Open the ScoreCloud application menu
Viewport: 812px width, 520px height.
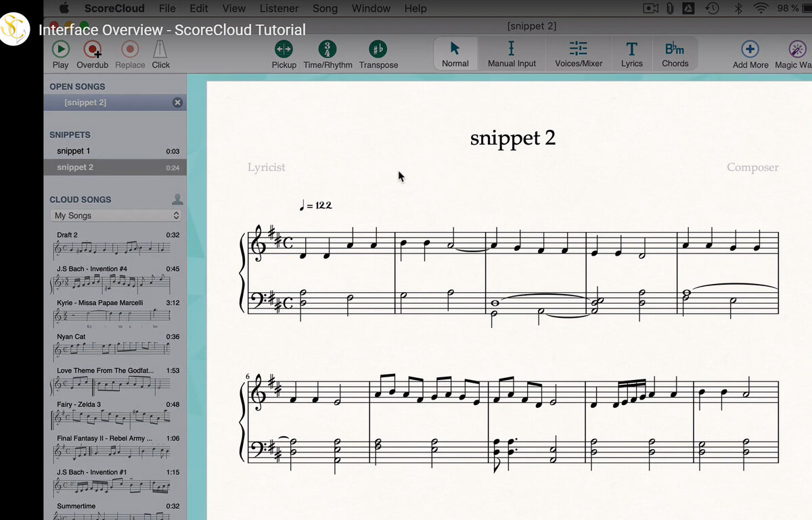pyautogui.click(x=114, y=8)
